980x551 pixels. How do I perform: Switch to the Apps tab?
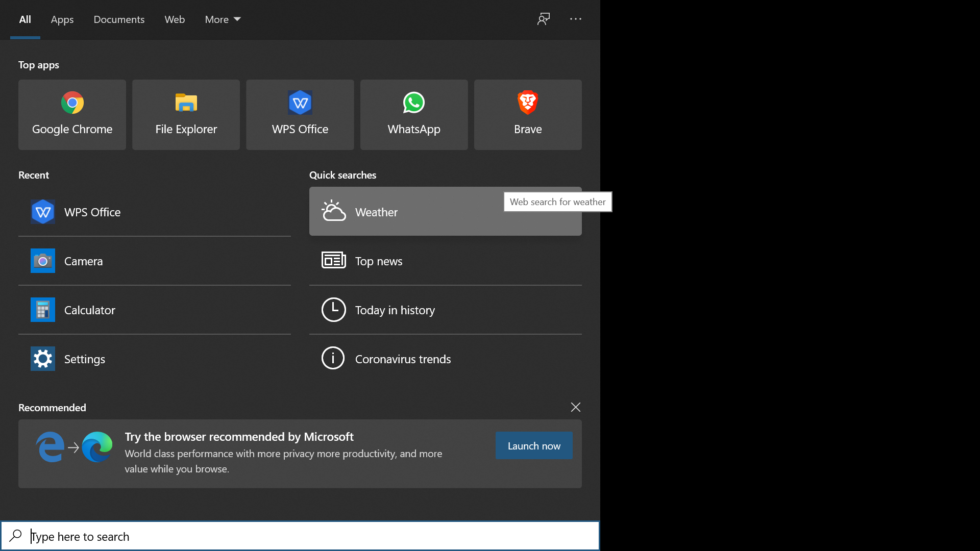click(62, 19)
